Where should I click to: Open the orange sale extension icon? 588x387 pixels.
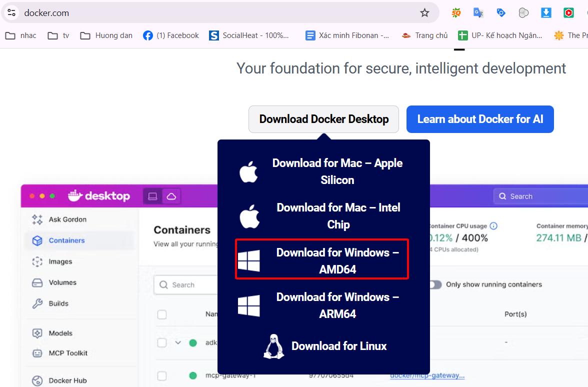(x=456, y=13)
